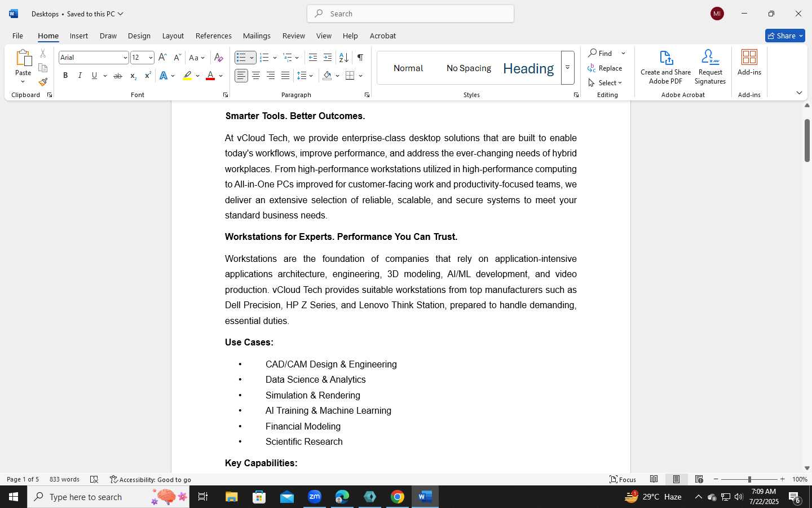Click Decrease Indent icon
This screenshot has height=508, width=812.
point(313,58)
